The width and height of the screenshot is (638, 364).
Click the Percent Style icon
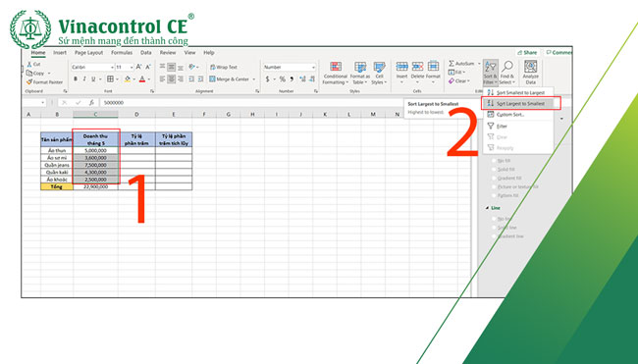282,79
